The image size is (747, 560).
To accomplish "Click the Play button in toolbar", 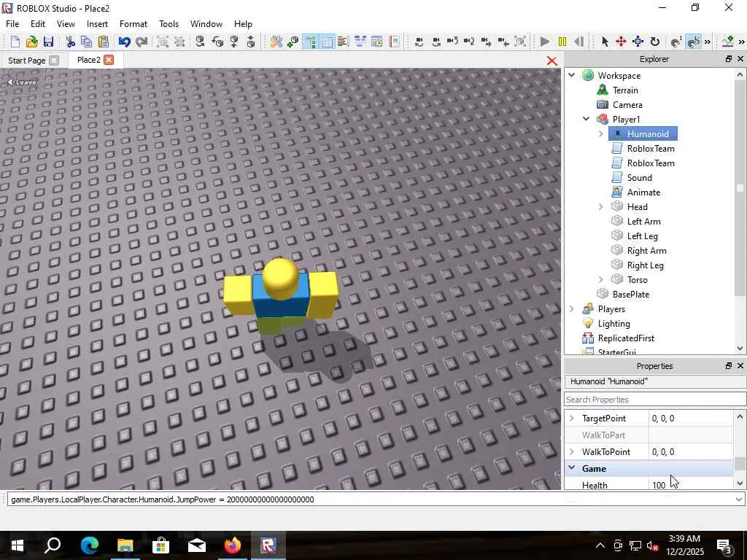I will pos(544,42).
